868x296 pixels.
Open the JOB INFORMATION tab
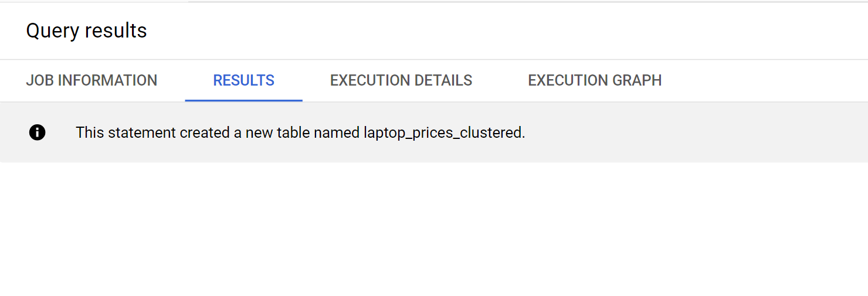[91, 80]
